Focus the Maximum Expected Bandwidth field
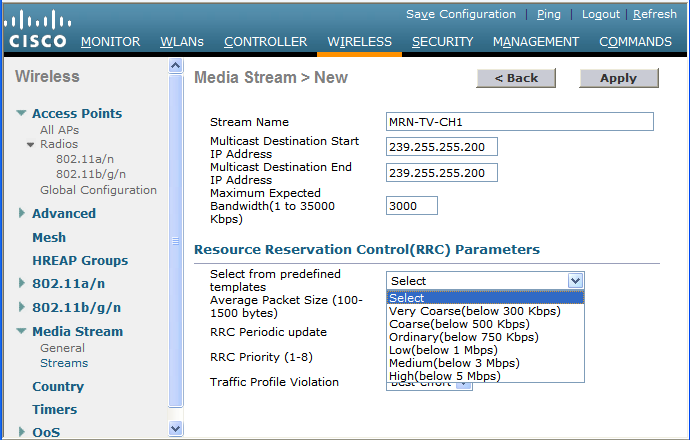This screenshot has width=690, height=440. pos(411,205)
